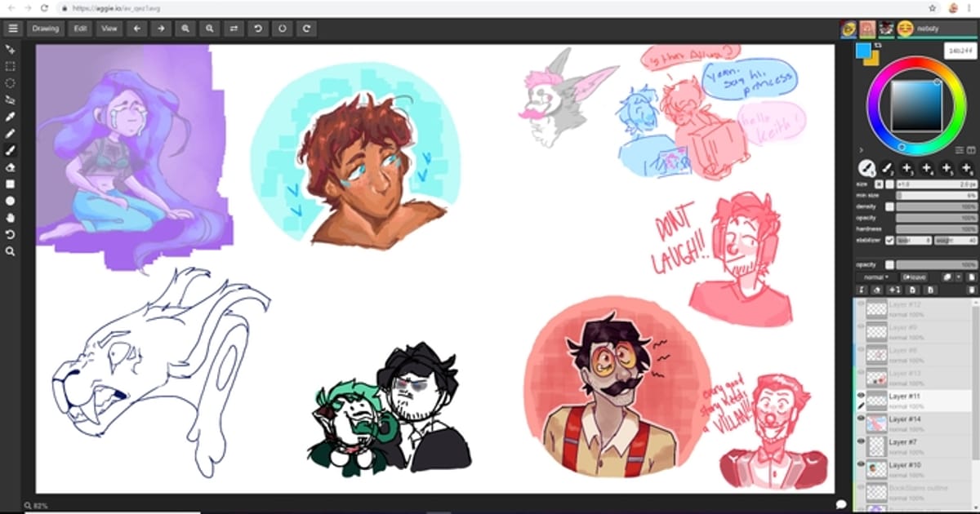Image resolution: width=980 pixels, height=514 pixels.
Task: Click the Pencil tool icon
Action: click(11, 134)
